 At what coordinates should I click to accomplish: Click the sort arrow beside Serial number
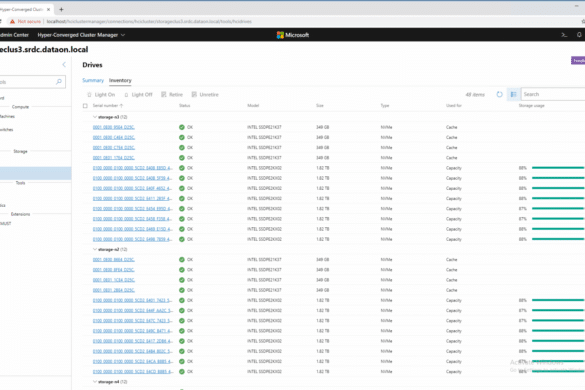121,106
